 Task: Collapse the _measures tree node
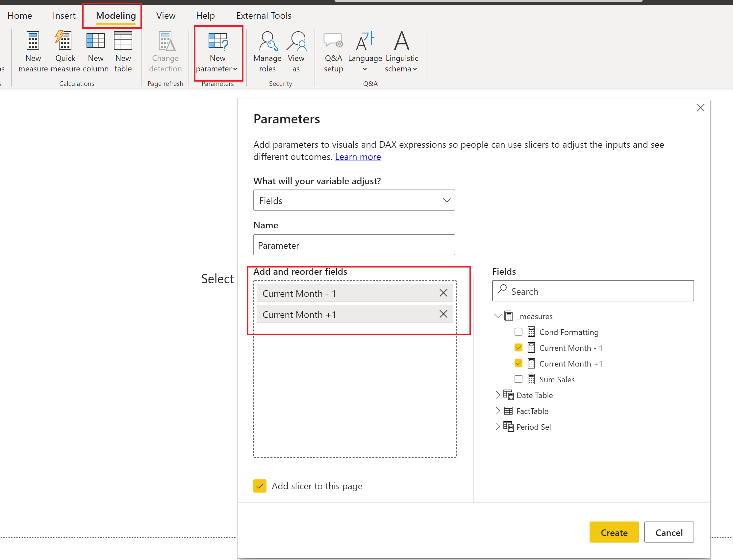(x=497, y=316)
